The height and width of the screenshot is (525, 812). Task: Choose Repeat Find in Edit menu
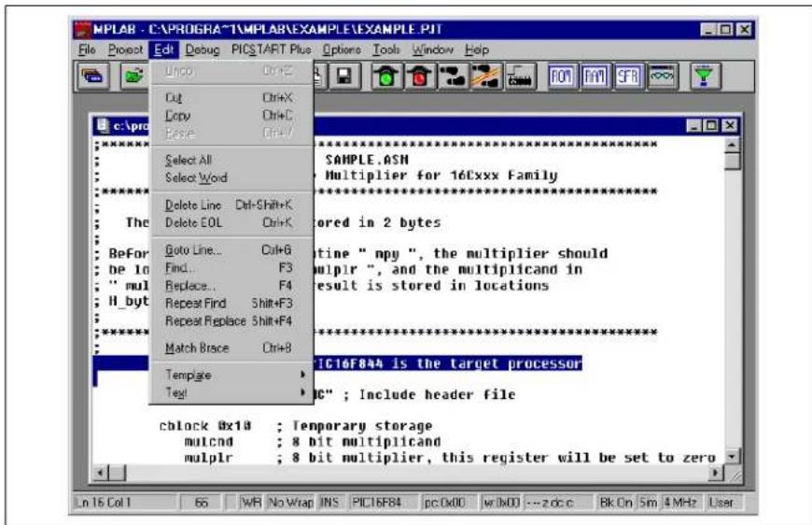pyautogui.click(x=231, y=304)
